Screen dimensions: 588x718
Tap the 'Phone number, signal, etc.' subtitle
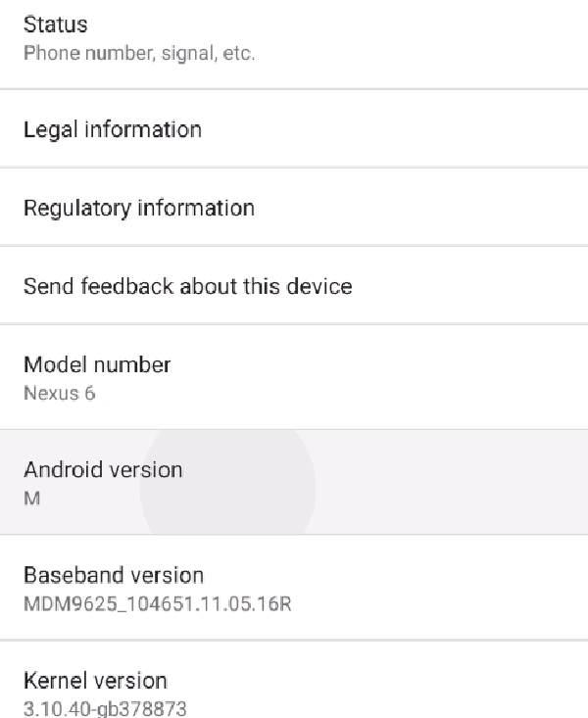(139, 53)
